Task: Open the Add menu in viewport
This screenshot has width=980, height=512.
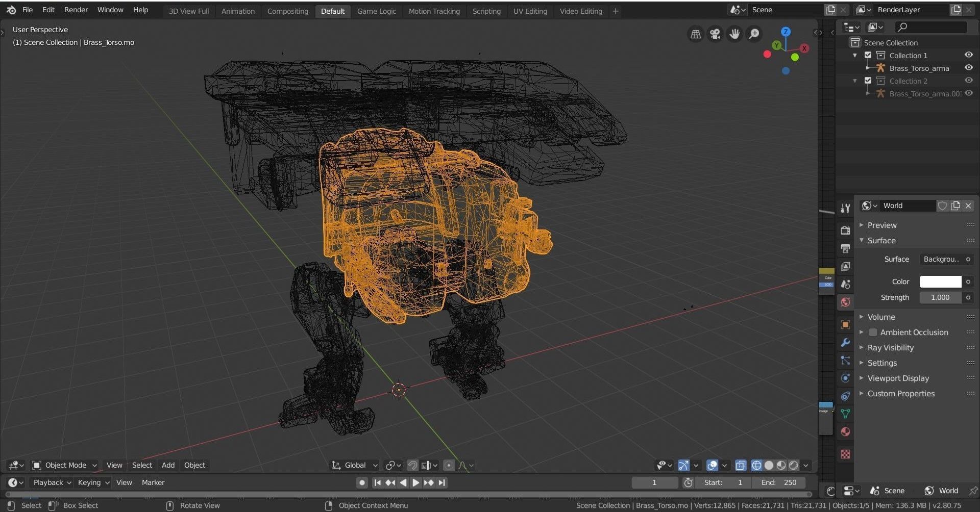Action: [168, 465]
